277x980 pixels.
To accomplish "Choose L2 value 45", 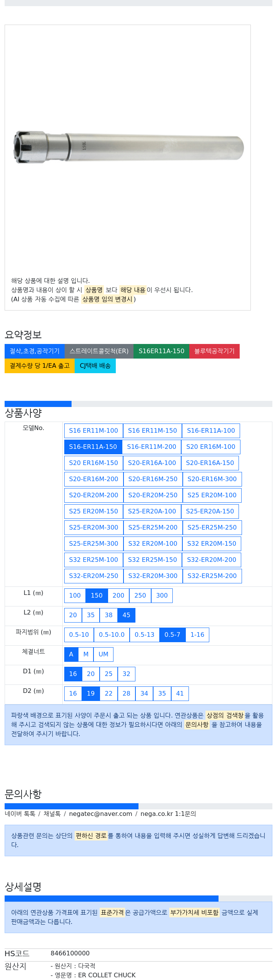I will pyautogui.click(x=126, y=615).
